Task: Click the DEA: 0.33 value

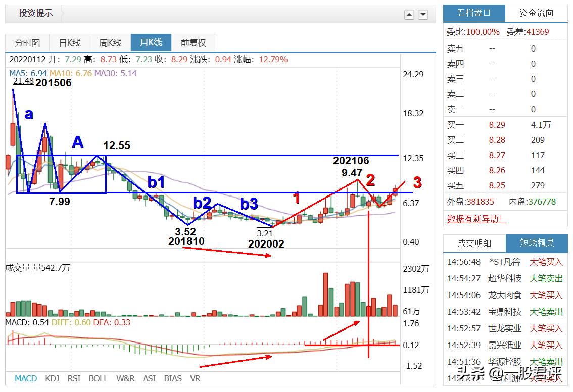Action: (111, 323)
